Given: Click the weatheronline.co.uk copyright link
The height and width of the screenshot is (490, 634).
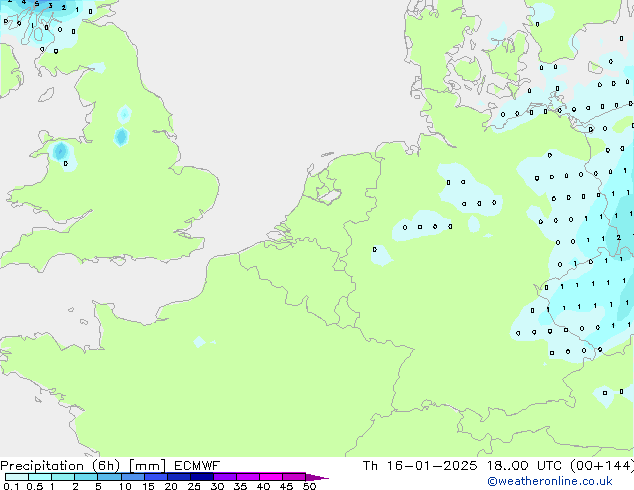Looking at the screenshot, I should point(564,481).
